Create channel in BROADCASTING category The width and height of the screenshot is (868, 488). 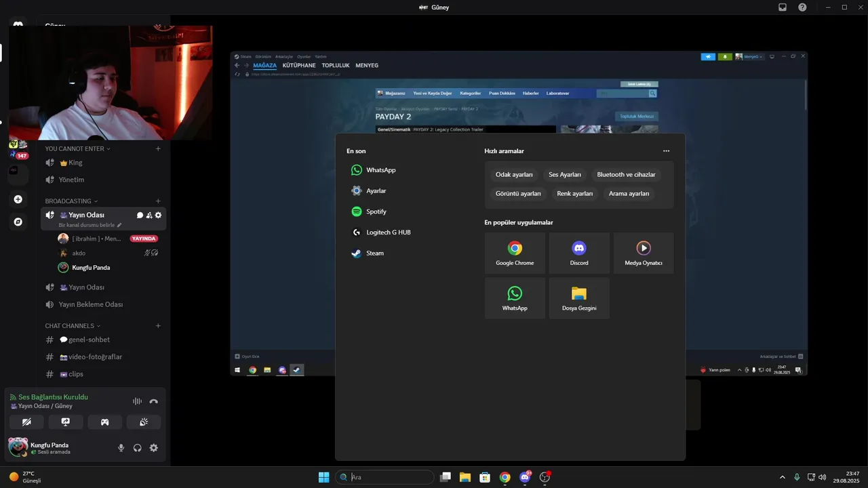tap(158, 201)
